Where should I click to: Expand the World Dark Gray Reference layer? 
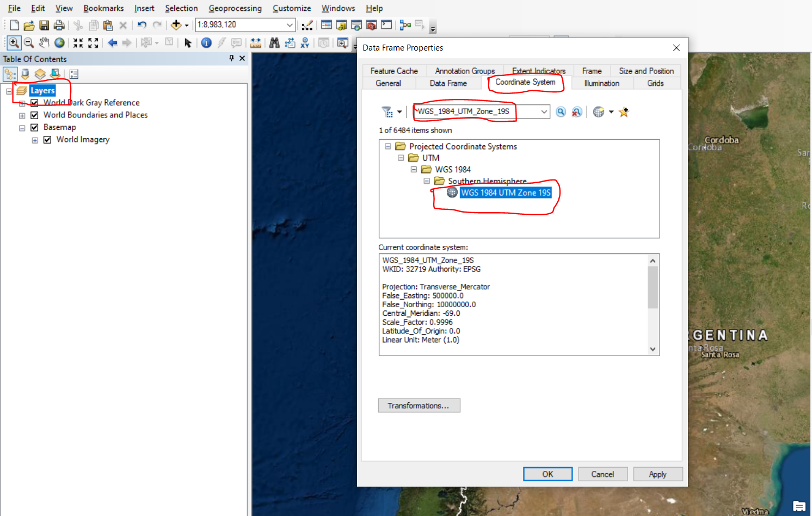pos(22,103)
